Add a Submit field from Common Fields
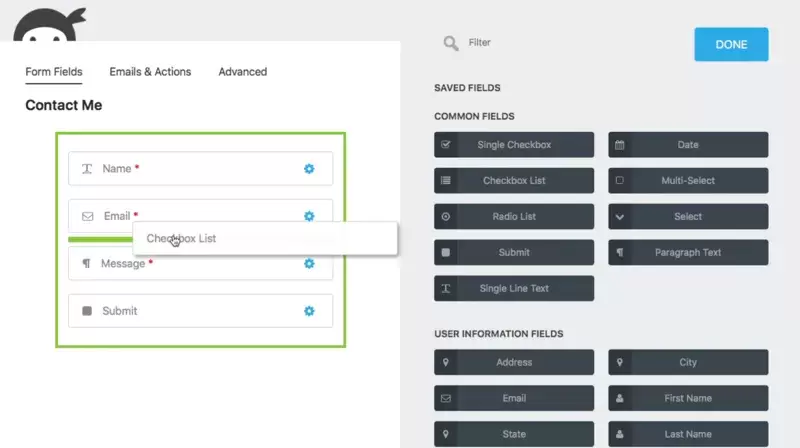Screen dimensions: 800x448 coord(514,253)
